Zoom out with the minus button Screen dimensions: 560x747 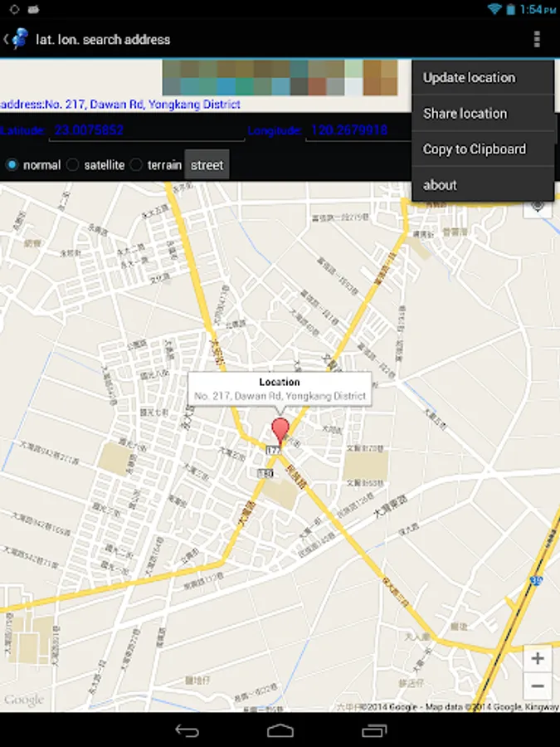(538, 686)
